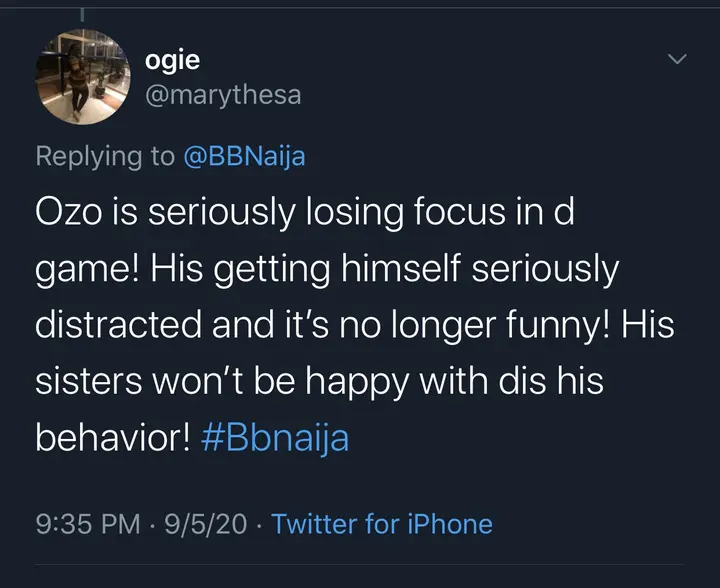Click the "Twitter for iPhone" source link
This screenshot has width=720, height=588.
382,523
